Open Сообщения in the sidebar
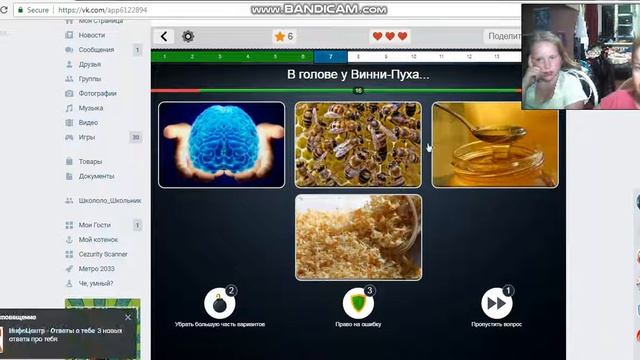 tap(96, 50)
